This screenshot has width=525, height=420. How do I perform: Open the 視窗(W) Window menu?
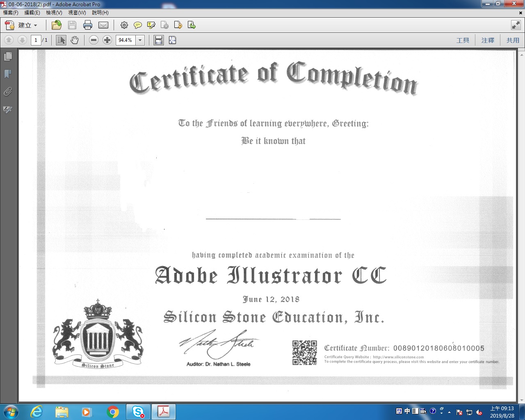[x=77, y=13]
